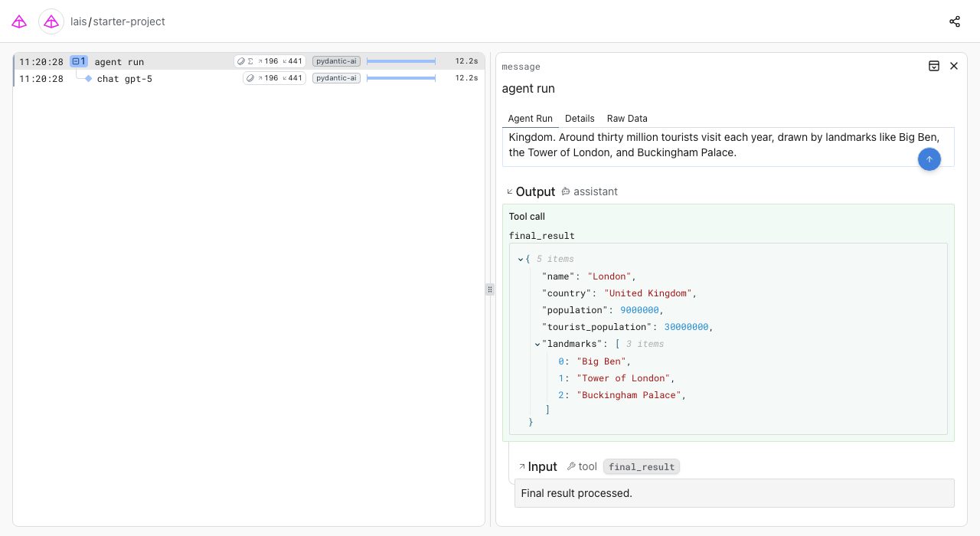Click the 12.2s duration on agent run row
Screen dimensions: 980x536
[466, 61]
